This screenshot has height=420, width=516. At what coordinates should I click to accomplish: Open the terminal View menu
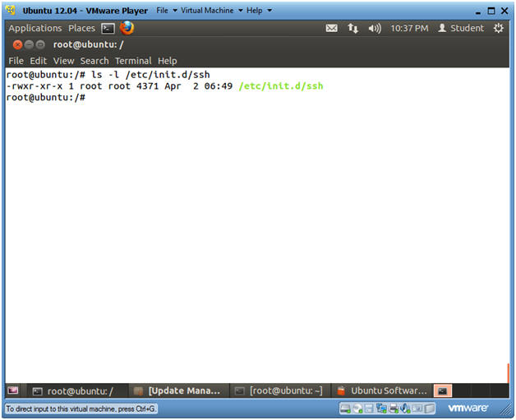coord(63,61)
